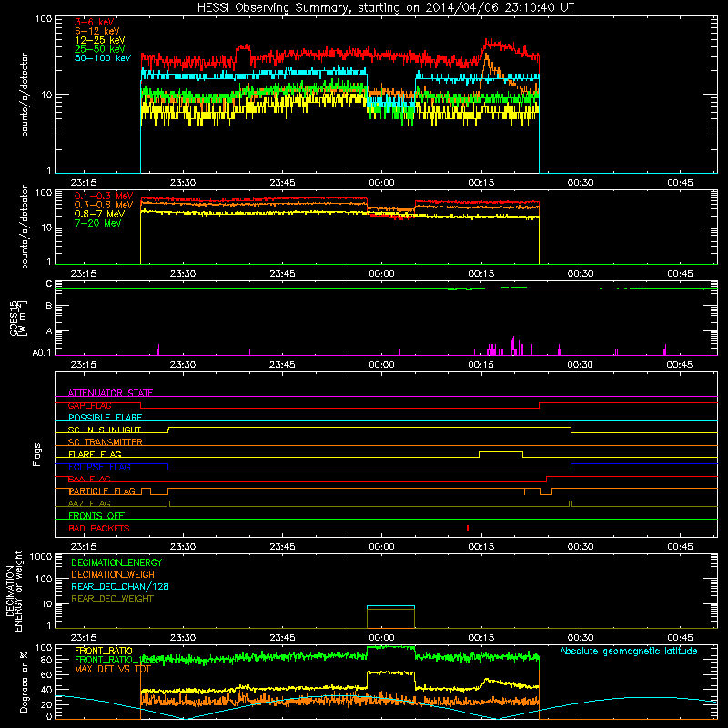Click the GOES15 W m-2 axis label
This screenshot has height=728, width=728.
point(18,318)
